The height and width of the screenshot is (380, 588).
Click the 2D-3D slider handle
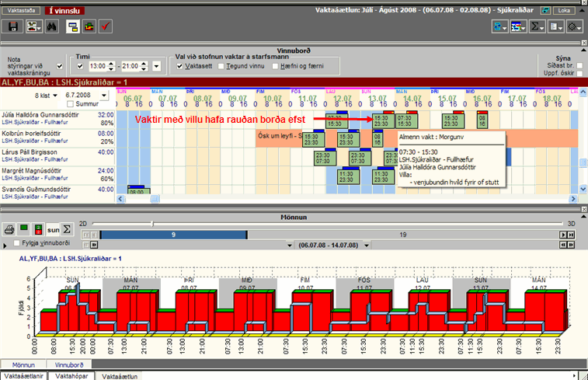point(152,224)
